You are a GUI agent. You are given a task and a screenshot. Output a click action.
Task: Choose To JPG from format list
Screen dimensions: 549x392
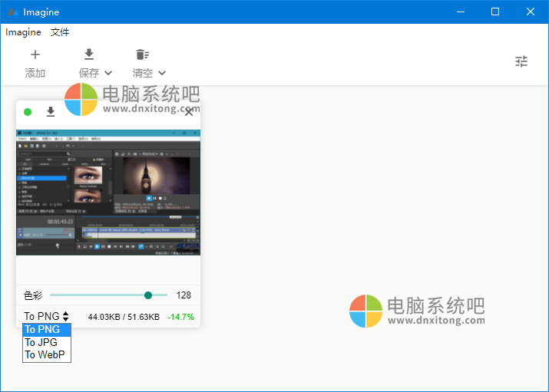(41, 342)
